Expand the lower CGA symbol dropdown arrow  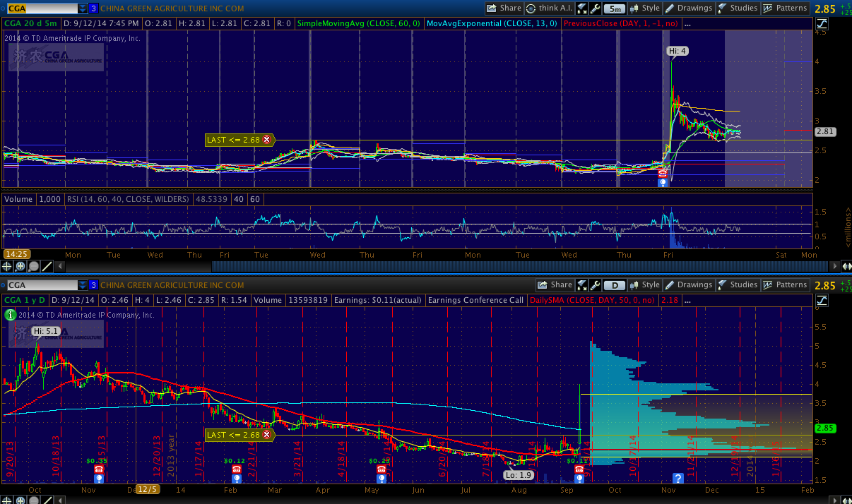click(x=83, y=285)
